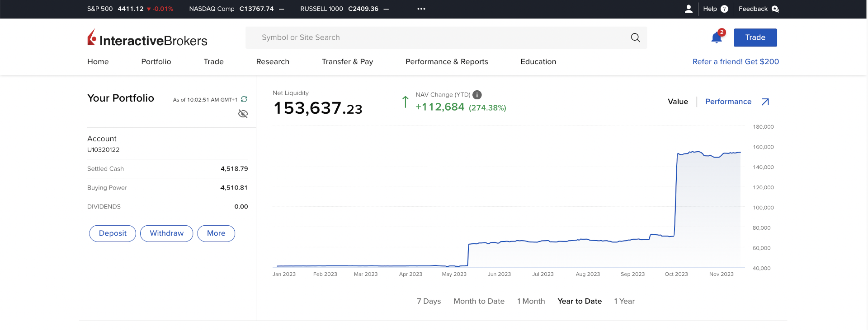The height and width of the screenshot is (330, 868).
Task: Open the Performance expand arrow icon
Action: (x=765, y=102)
